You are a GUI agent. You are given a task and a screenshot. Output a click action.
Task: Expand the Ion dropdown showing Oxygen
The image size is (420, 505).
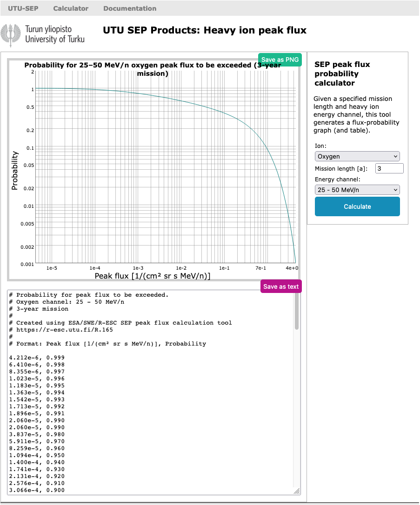tap(357, 157)
